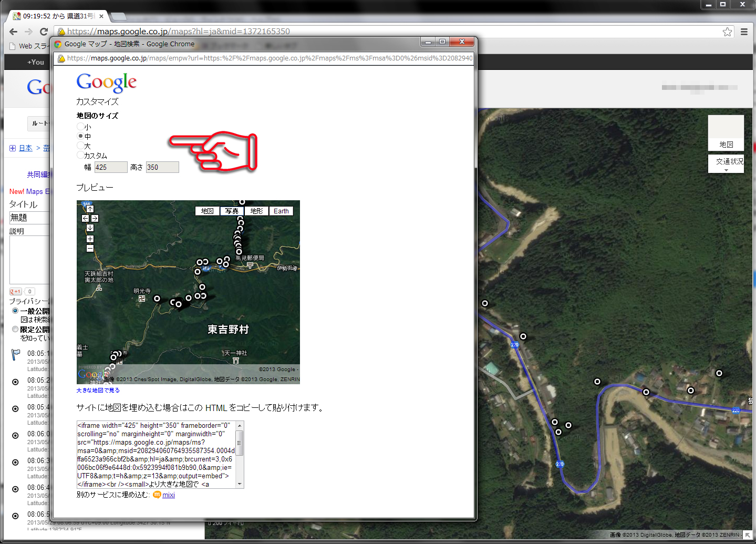Click the marker icon beside 08:06:4
Image resolution: width=756 pixels, height=544 pixels.
15,489
